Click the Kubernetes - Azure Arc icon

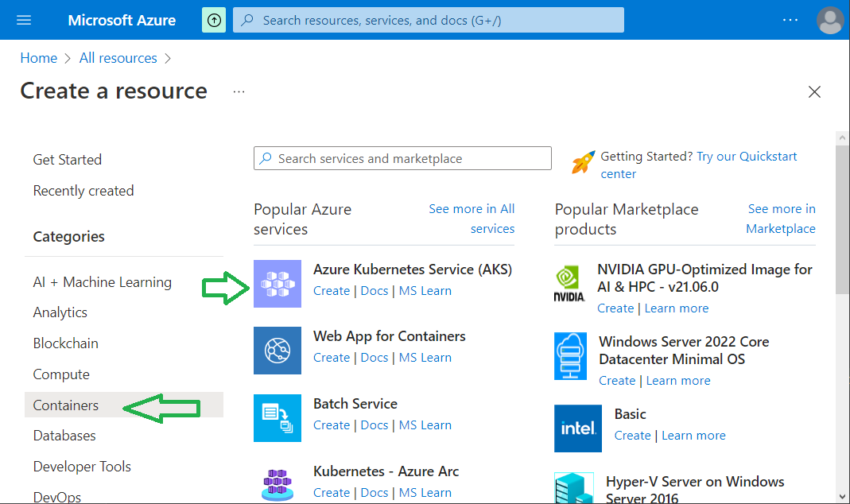pyautogui.click(x=278, y=484)
